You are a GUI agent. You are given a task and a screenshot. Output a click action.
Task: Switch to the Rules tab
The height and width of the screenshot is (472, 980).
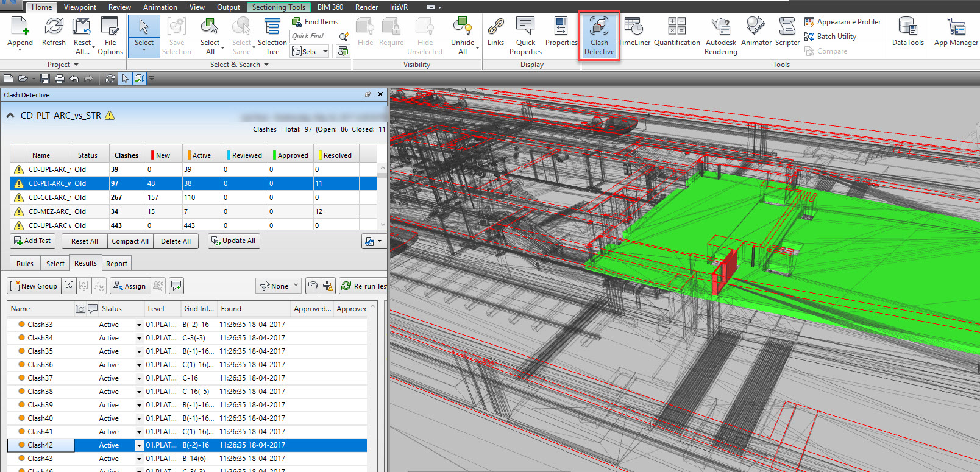[25, 264]
